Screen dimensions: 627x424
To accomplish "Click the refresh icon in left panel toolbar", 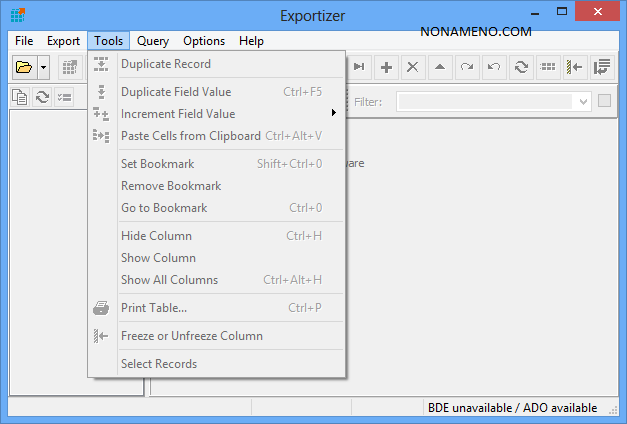I will 42,97.
